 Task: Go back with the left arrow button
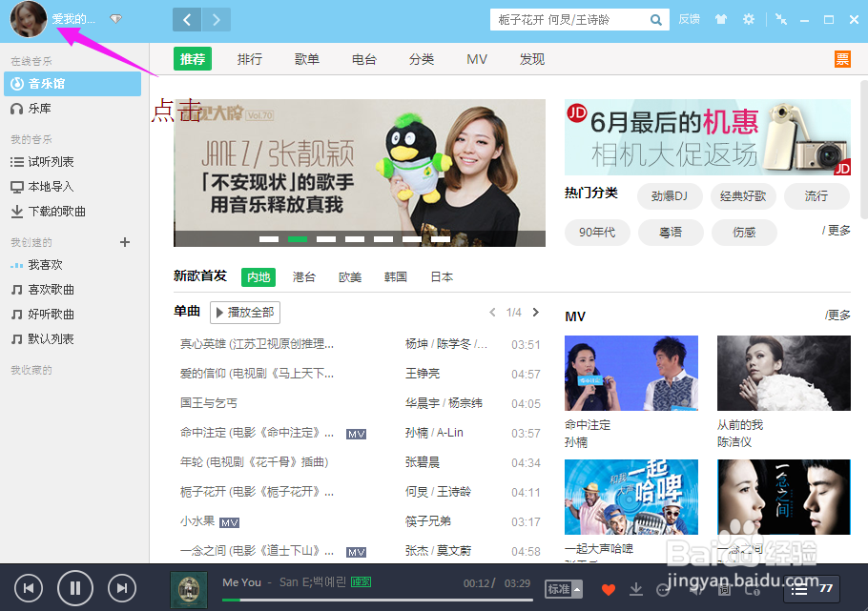click(187, 20)
